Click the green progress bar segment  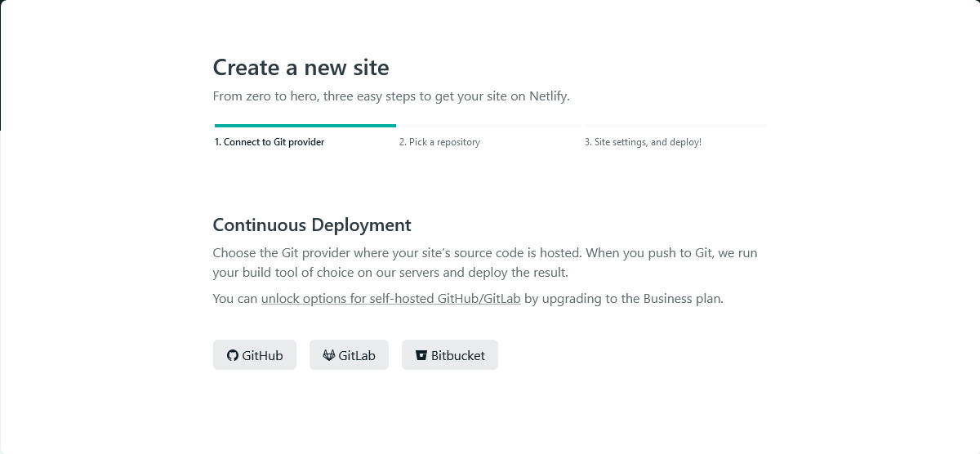click(305, 126)
